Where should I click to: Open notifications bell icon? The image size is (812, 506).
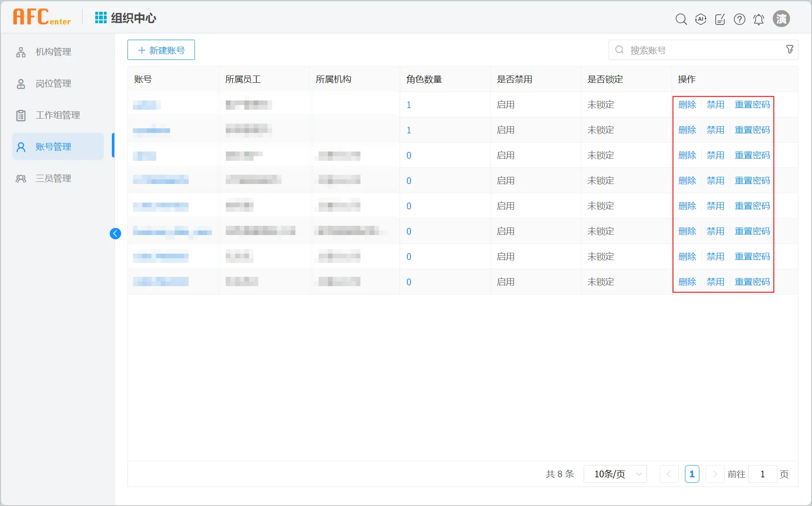tap(758, 19)
